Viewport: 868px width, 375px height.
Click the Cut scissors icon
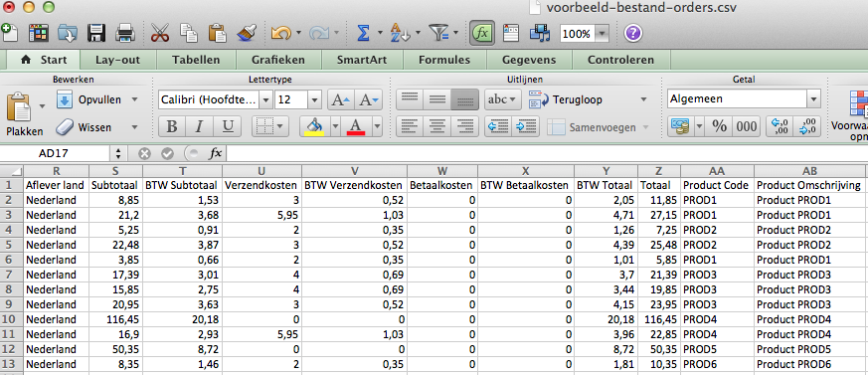pyautogui.click(x=160, y=34)
